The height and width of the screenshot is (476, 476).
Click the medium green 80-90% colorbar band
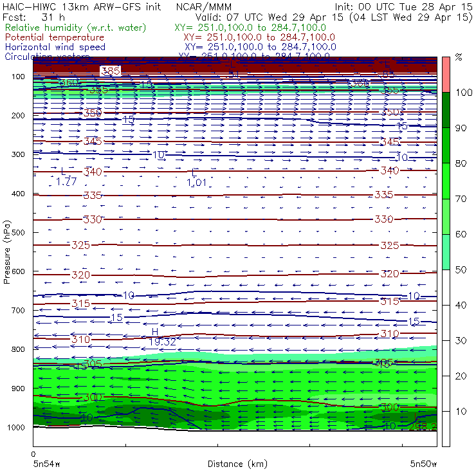tap(446, 145)
